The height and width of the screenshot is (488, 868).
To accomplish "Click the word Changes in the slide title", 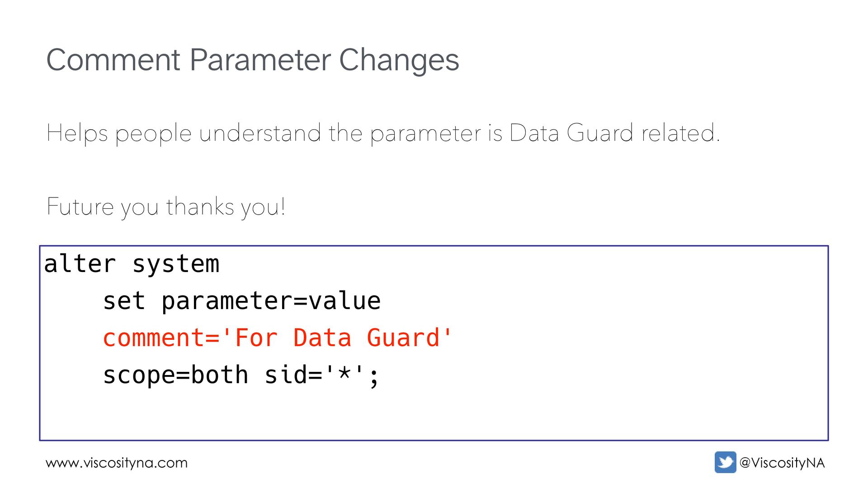I will 399,60.
